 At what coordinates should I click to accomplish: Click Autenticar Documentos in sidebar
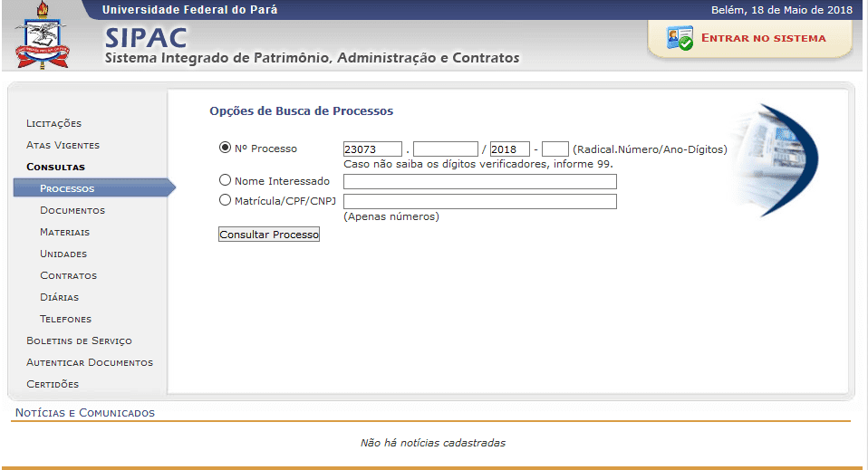coord(90,362)
